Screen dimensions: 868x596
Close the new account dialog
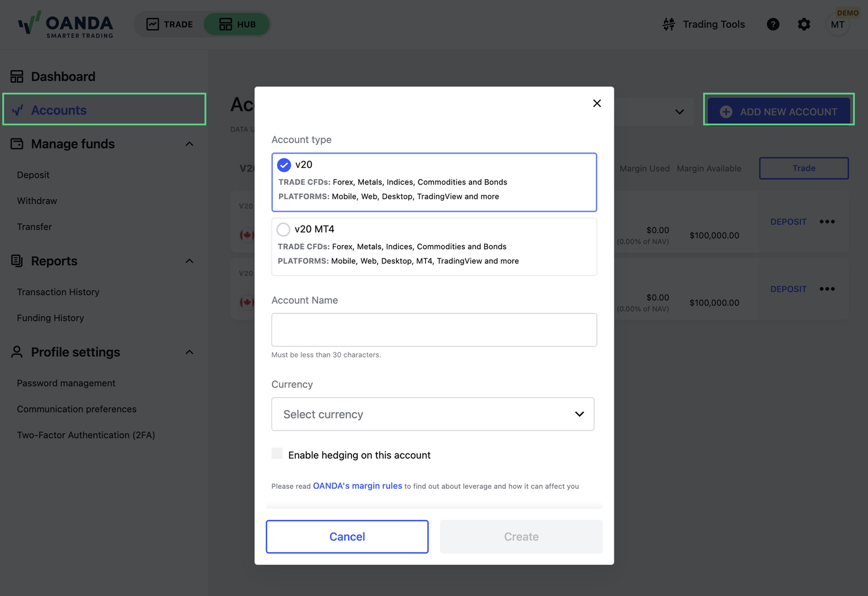[597, 103]
